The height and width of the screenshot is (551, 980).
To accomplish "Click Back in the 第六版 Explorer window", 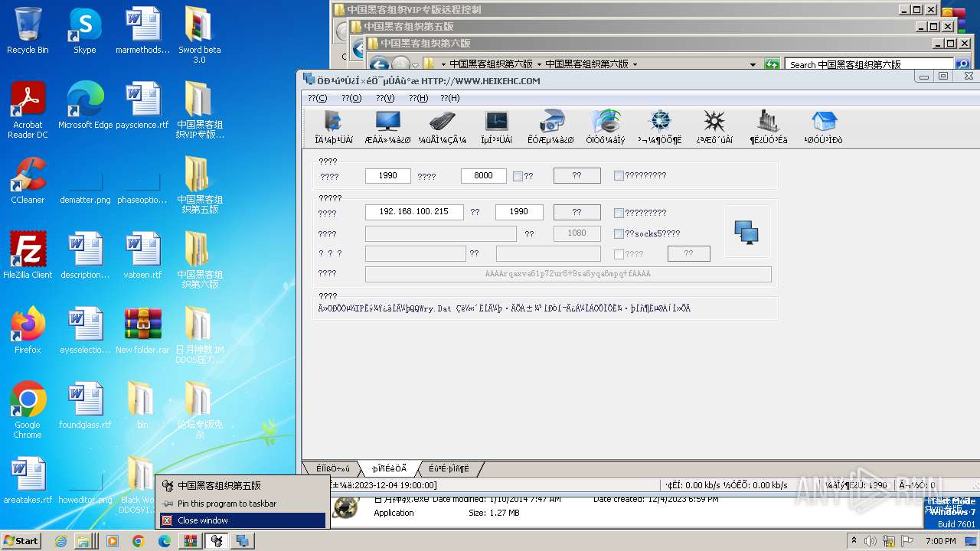I will pos(381,64).
